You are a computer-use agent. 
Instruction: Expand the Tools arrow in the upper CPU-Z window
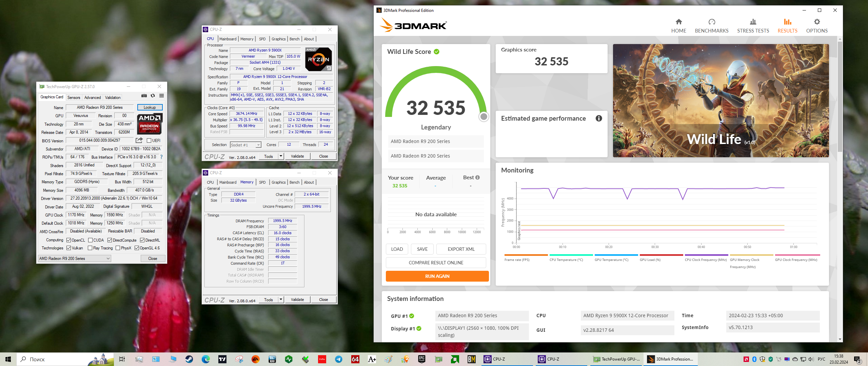click(x=281, y=156)
